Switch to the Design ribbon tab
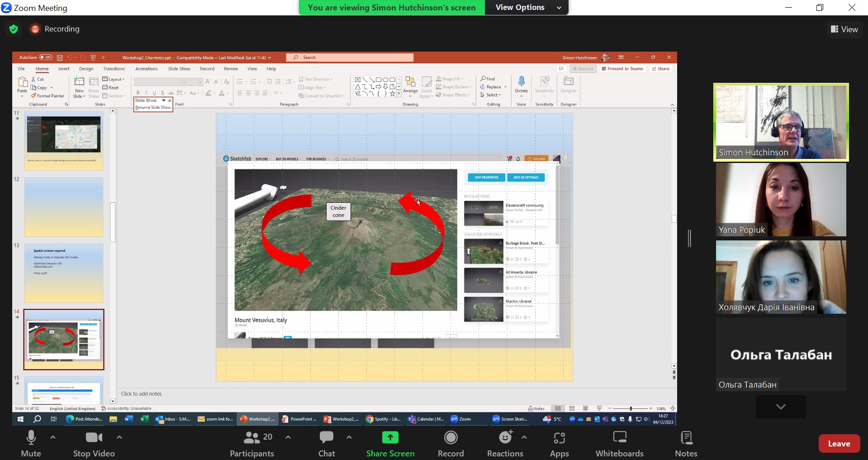868x460 pixels. pyautogui.click(x=86, y=69)
